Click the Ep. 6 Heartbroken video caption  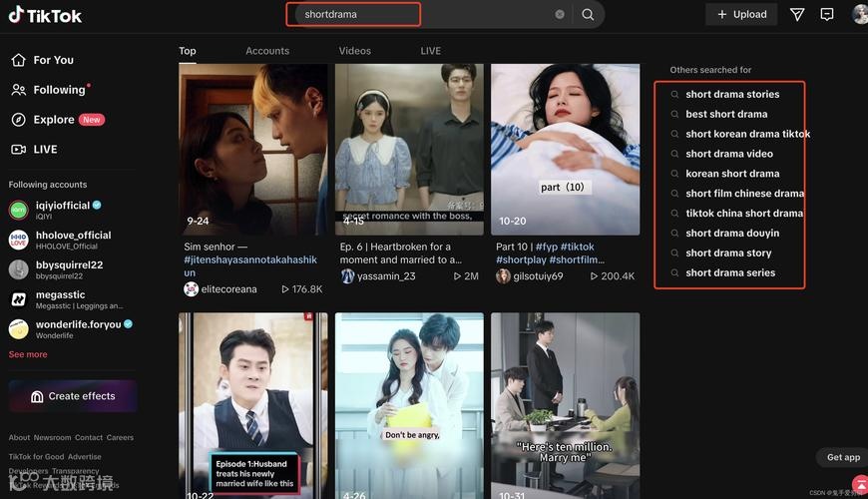point(401,253)
